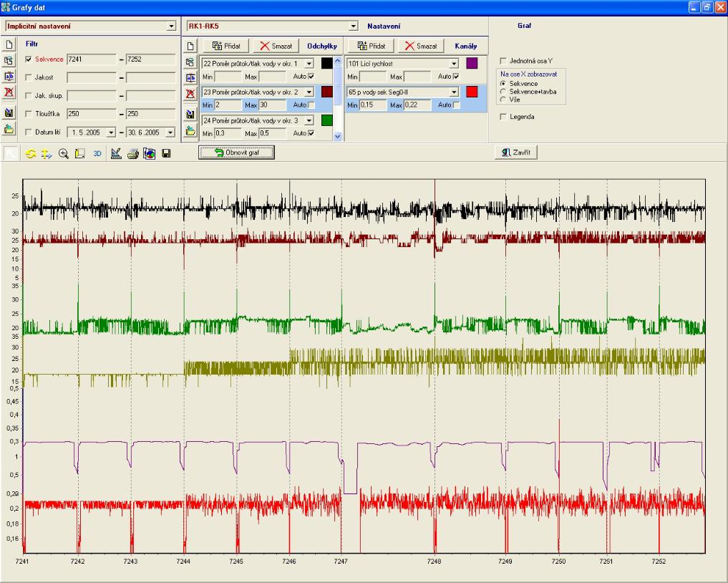The width and height of the screenshot is (728, 583).
Task: Click the Zavřít button
Action: coord(516,153)
